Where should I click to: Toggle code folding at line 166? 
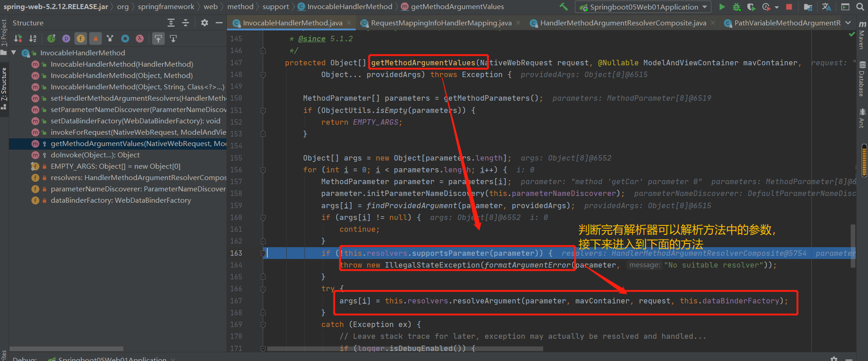click(263, 288)
